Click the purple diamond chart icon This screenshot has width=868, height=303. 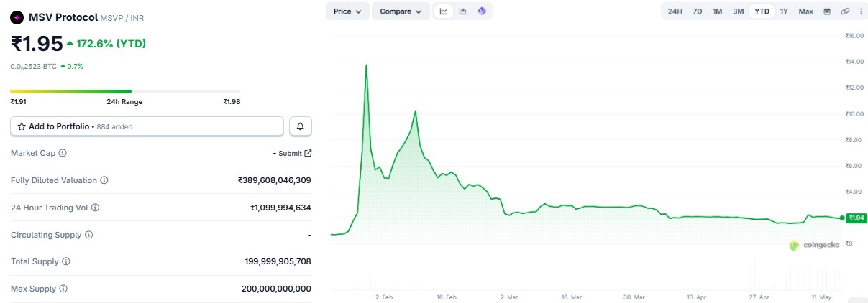482,11
